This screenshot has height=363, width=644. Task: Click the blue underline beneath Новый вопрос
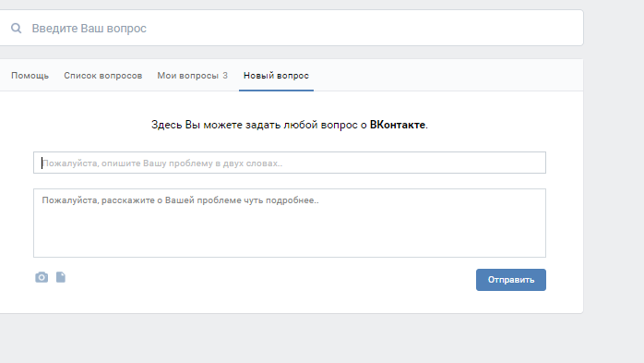[x=276, y=90]
